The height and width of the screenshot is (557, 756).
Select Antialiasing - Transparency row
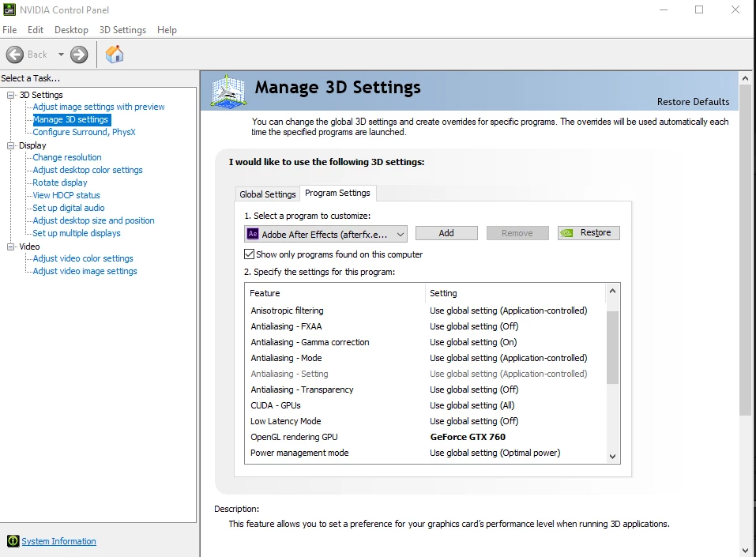[x=425, y=390]
